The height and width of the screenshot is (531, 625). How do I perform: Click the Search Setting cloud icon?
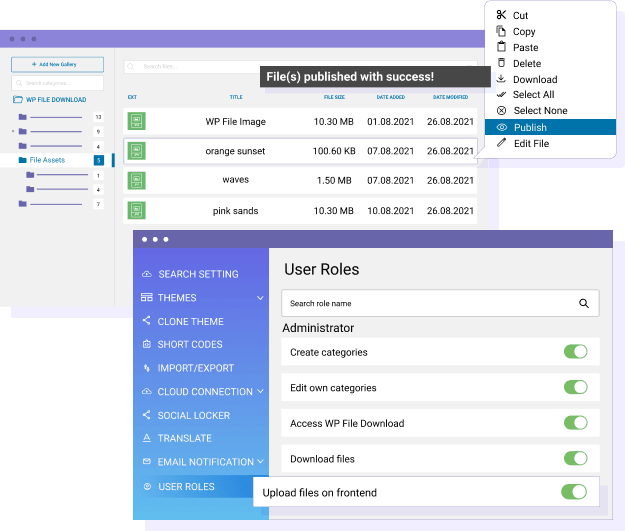(147, 274)
